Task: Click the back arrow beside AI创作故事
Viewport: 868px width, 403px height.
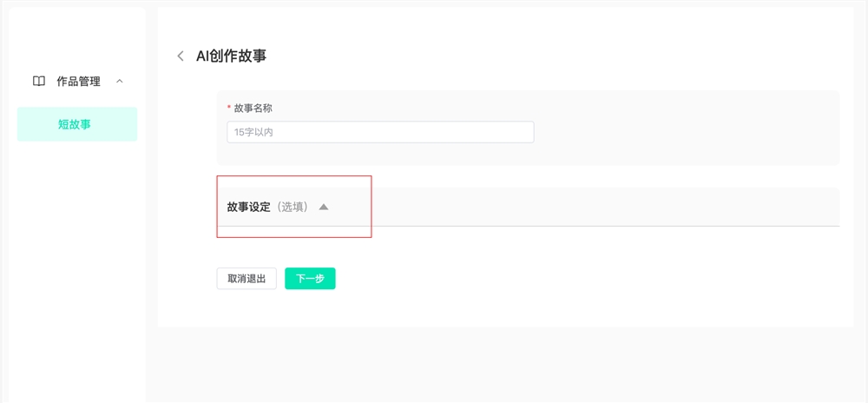Action: pyautogui.click(x=181, y=56)
